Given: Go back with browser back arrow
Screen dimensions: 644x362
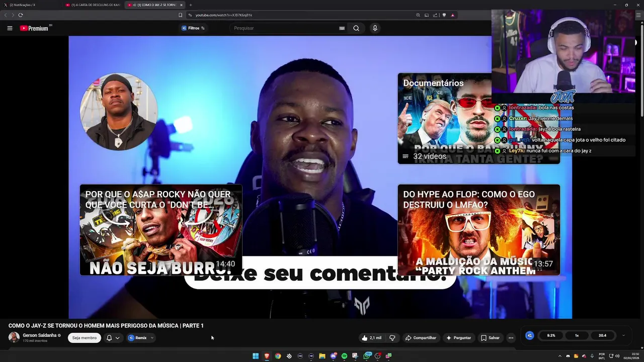Looking at the screenshot, I should click(6, 15).
